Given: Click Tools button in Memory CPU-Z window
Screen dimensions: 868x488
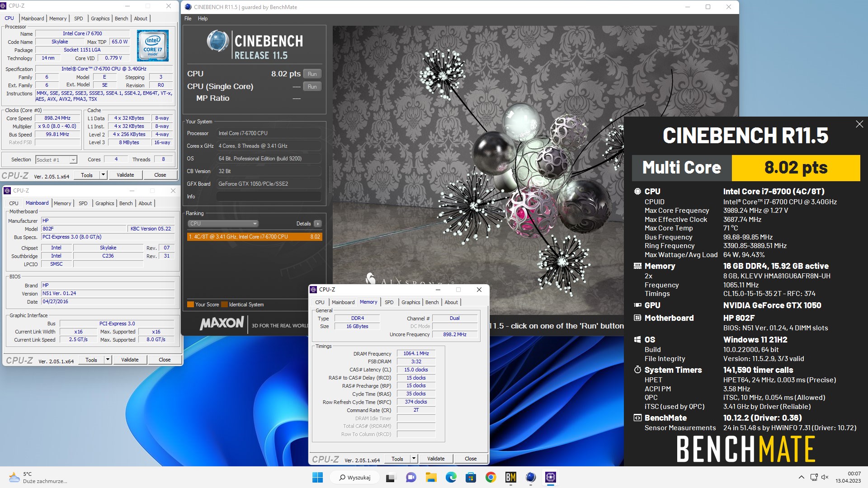Looking at the screenshot, I should pos(397,459).
